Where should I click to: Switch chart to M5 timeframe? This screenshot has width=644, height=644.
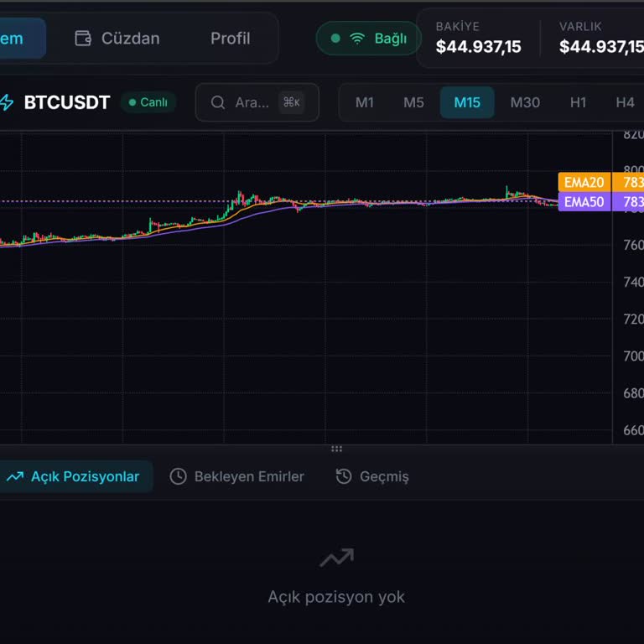pos(413,102)
